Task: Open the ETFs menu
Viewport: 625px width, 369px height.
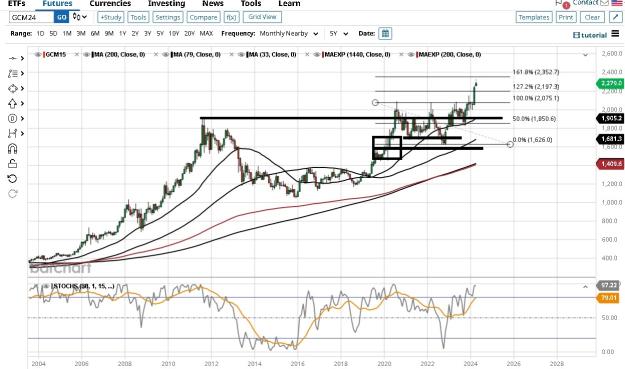Action: pos(16,3)
